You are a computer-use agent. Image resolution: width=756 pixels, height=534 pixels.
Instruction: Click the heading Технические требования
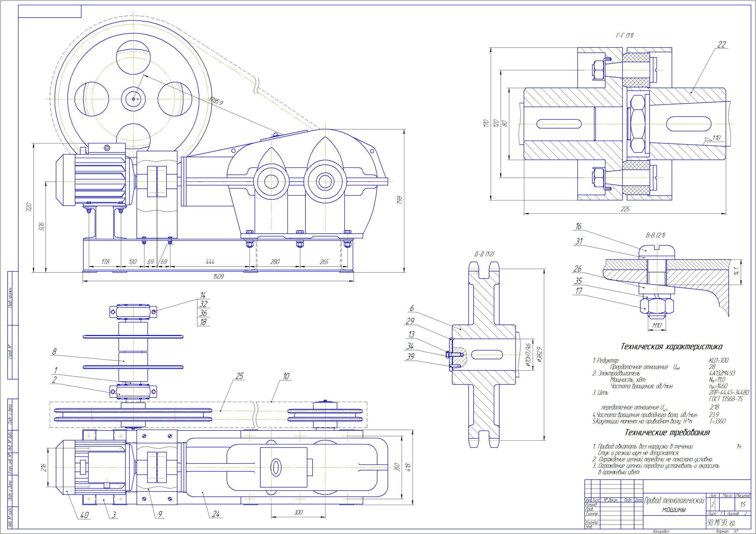667,432
